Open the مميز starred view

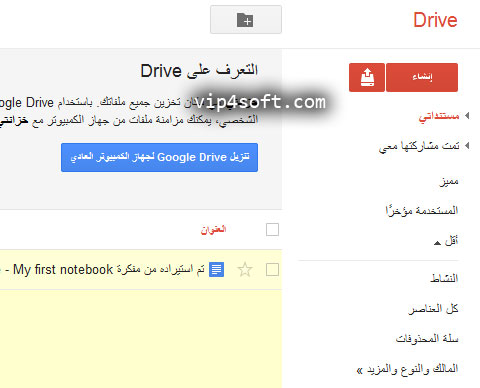pyautogui.click(x=449, y=182)
